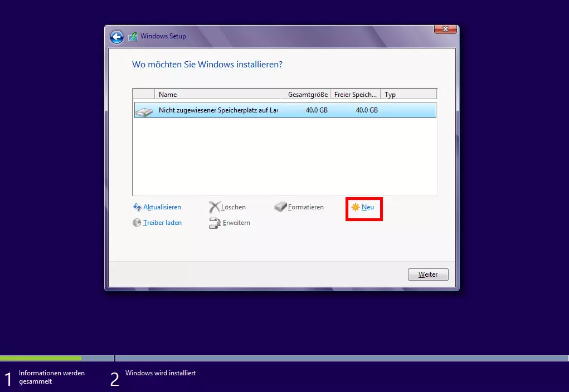569x392 pixels.
Task: Close the Windows Setup dialog
Action: tap(445, 29)
